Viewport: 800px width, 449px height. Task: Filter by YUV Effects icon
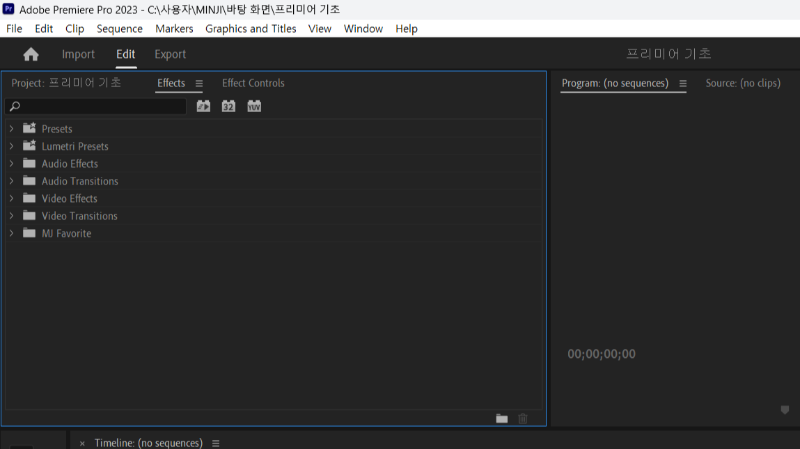(x=254, y=106)
